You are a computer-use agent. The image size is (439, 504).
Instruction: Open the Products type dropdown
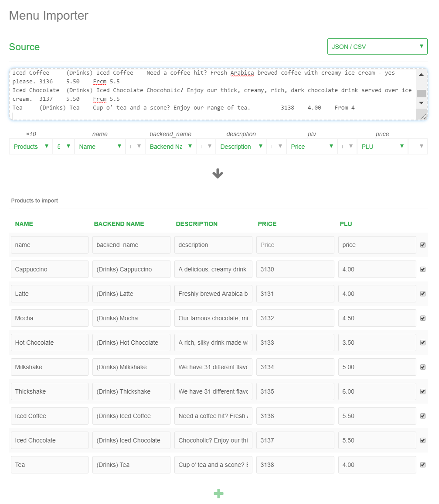point(31,147)
